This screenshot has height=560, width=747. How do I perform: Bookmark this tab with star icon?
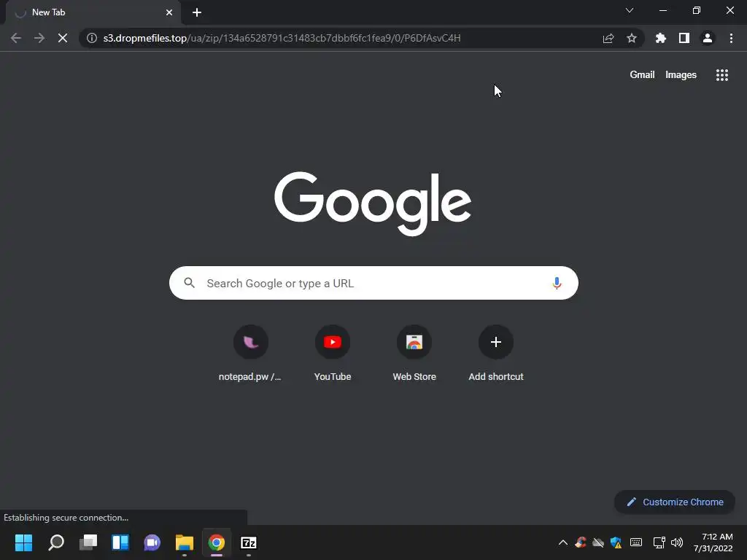click(x=632, y=38)
